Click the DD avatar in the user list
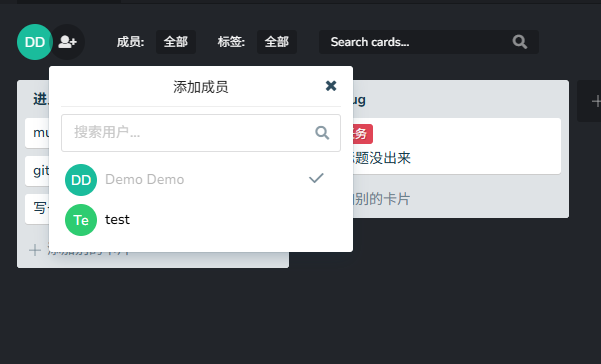The image size is (601, 364). (81, 180)
